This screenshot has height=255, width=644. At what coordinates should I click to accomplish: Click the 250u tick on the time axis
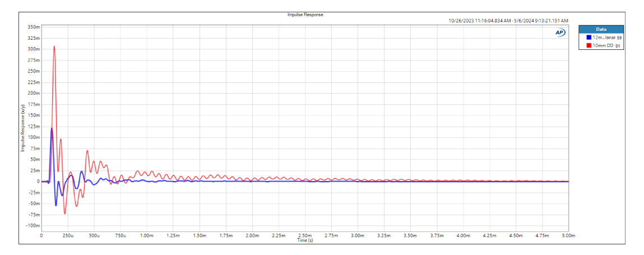point(68,236)
